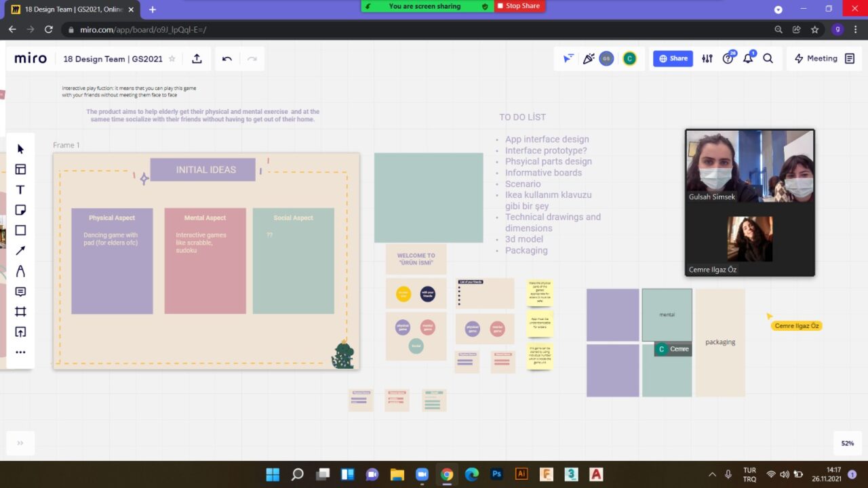
Task: Select the Frame tool
Action: [x=20, y=311]
